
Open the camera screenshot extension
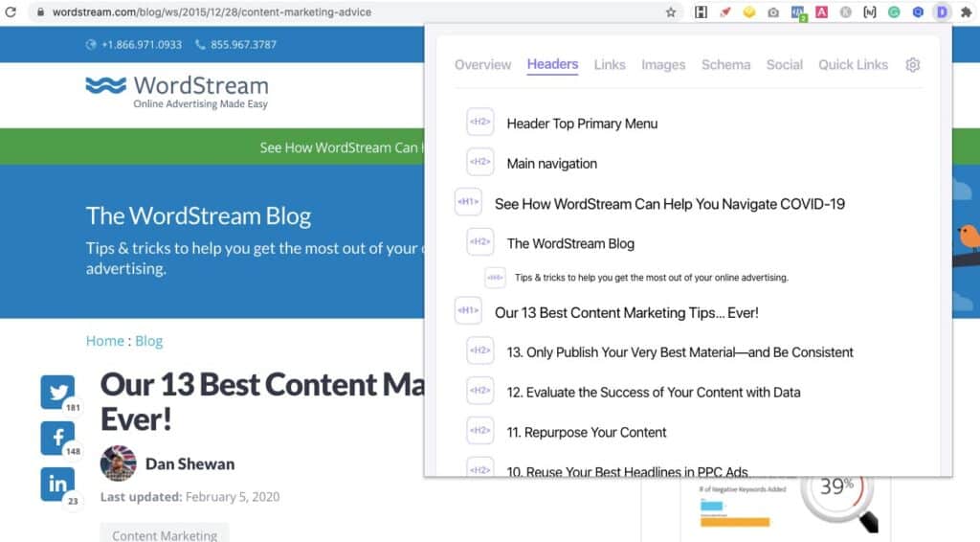click(x=773, y=11)
